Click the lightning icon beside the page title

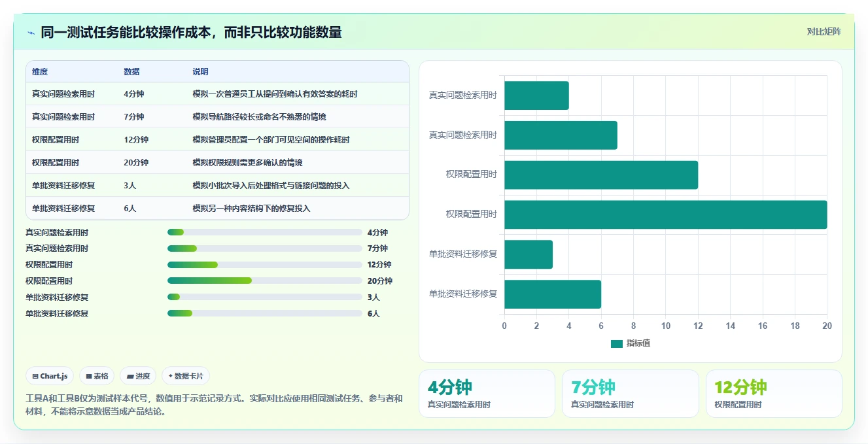click(31, 32)
